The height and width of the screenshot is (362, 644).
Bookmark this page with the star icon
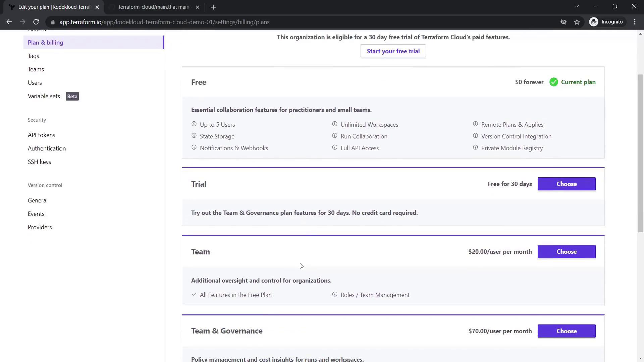pyautogui.click(x=577, y=22)
